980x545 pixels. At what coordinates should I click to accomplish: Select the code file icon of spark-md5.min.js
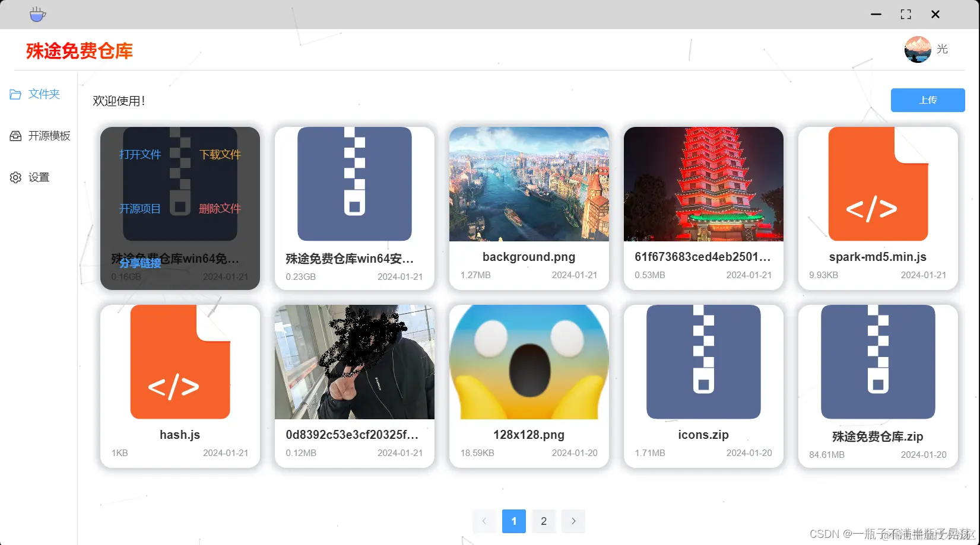coord(878,184)
